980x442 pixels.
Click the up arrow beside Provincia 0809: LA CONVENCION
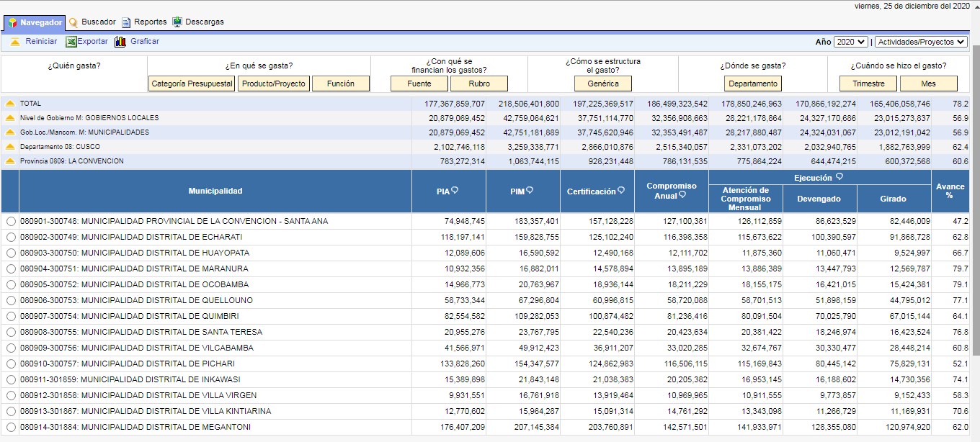tap(10, 161)
